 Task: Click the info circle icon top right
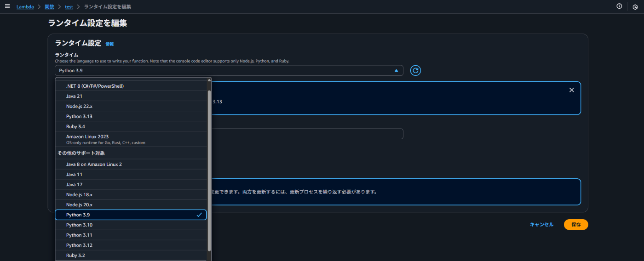pos(619,6)
